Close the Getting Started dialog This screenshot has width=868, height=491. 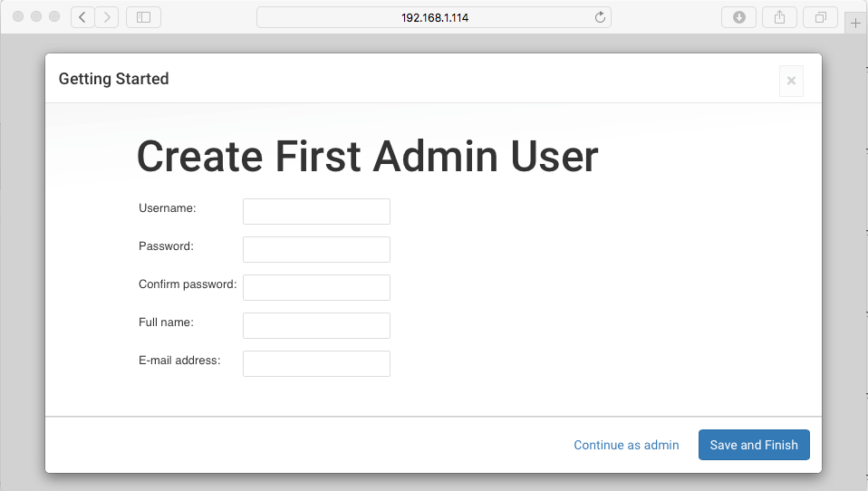point(791,81)
